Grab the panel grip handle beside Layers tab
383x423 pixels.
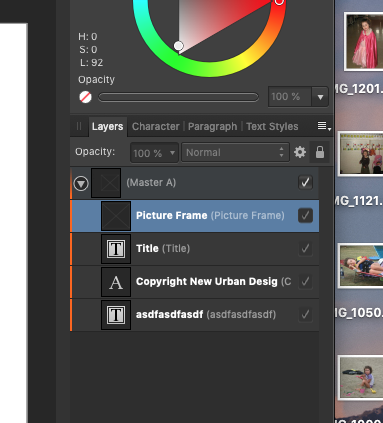tap(79, 126)
